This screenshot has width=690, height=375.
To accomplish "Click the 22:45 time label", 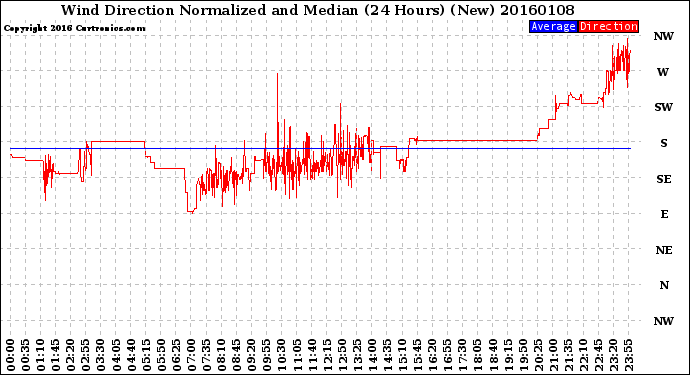I will [x=598, y=355].
